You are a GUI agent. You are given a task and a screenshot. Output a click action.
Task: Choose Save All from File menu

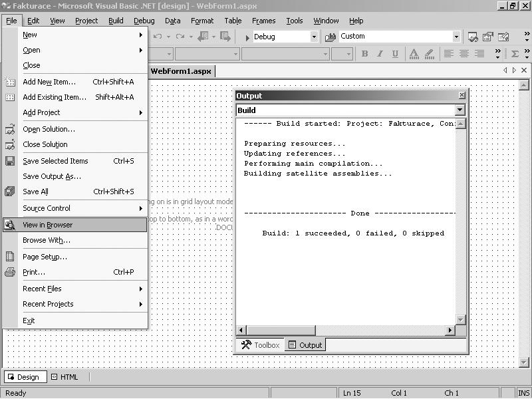click(75, 192)
